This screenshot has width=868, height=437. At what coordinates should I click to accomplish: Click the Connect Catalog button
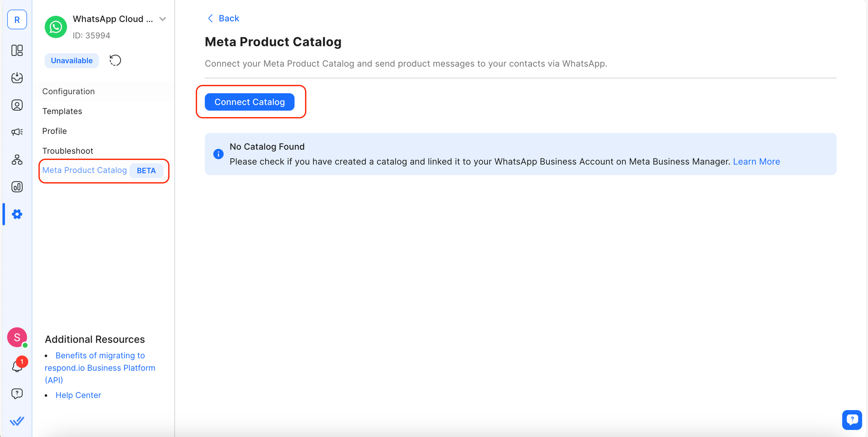point(250,102)
